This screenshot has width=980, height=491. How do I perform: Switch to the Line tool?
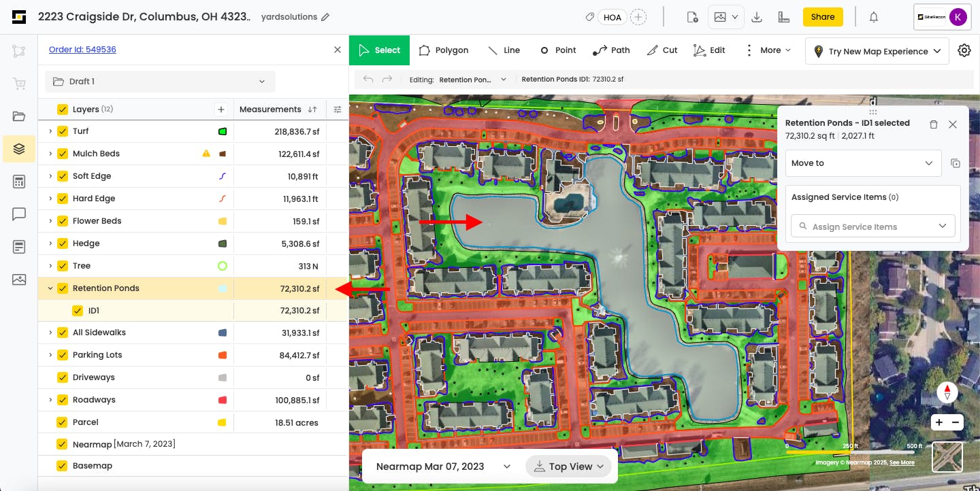click(x=504, y=50)
